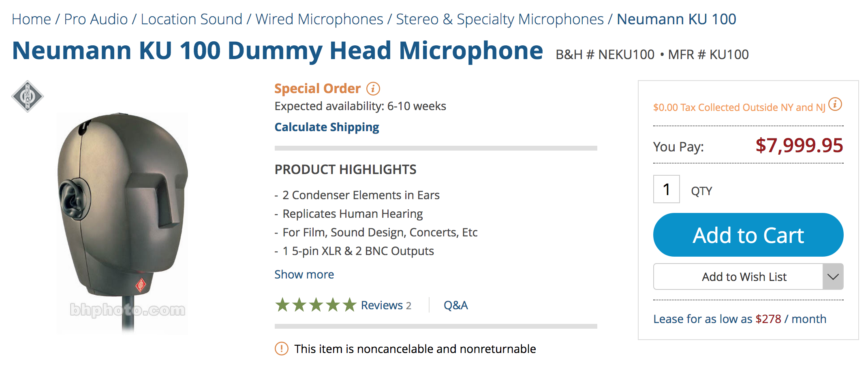Click the QTY quantity input field

(x=666, y=189)
